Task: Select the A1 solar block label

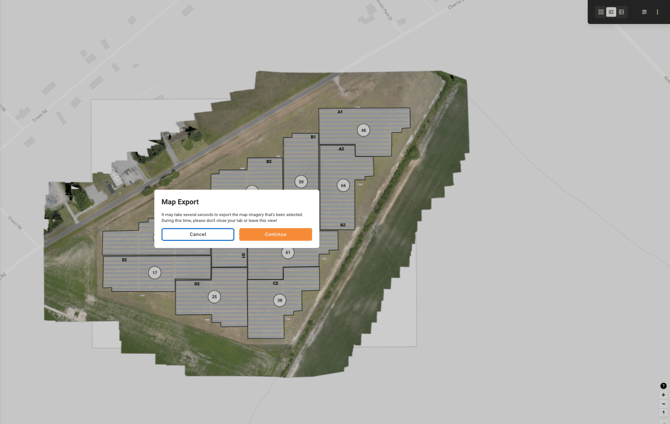Action: [340, 112]
